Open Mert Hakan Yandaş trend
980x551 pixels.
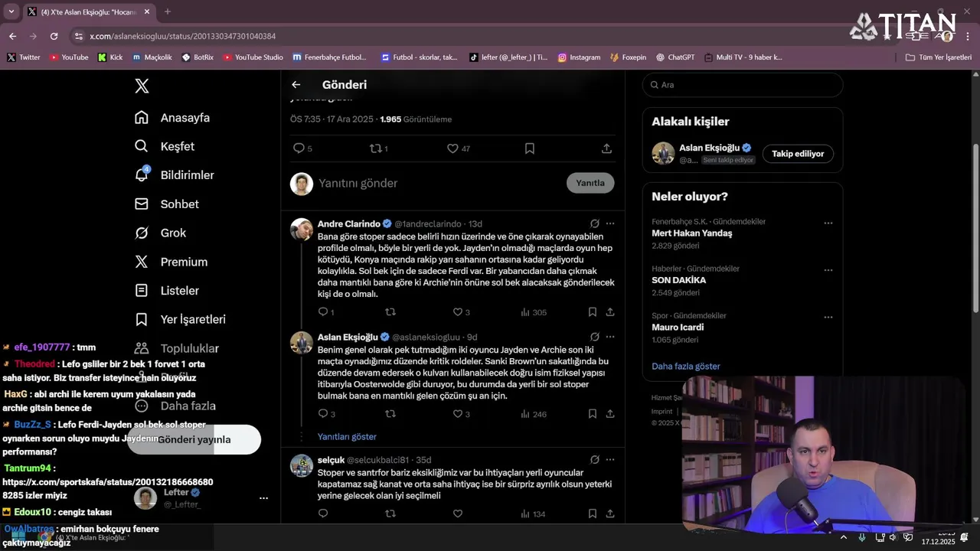click(x=691, y=233)
